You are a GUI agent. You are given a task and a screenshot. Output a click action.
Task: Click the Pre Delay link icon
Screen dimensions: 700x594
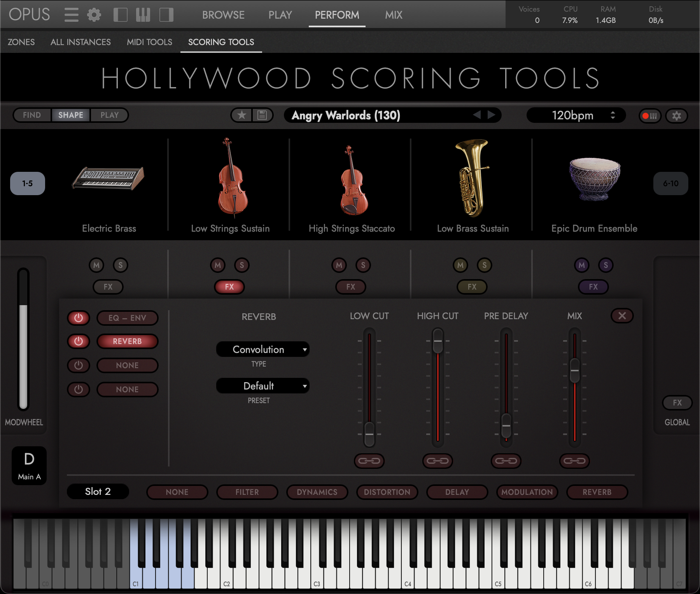506,461
